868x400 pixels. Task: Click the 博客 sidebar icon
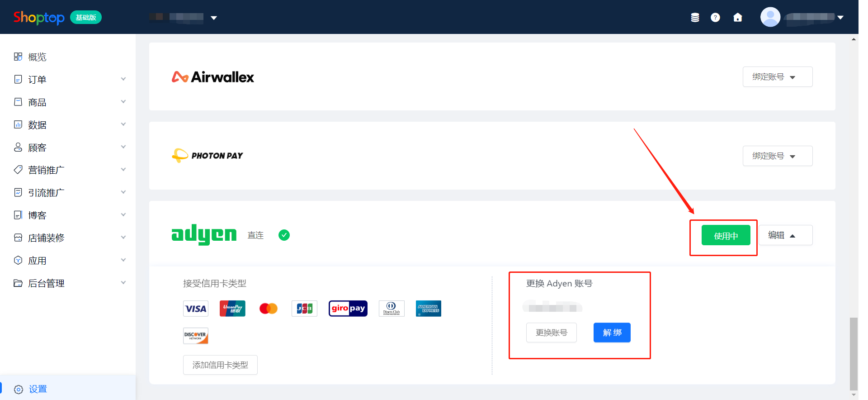tap(18, 215)
